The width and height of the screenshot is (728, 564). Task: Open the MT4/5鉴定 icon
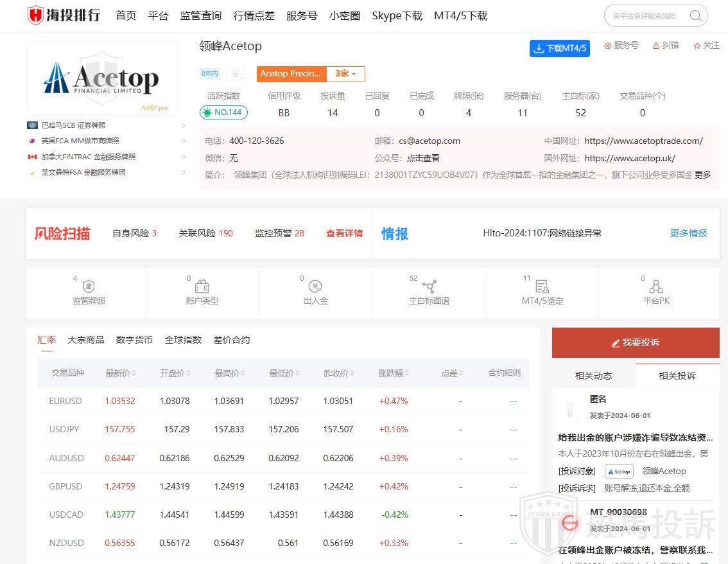(542, 286)
